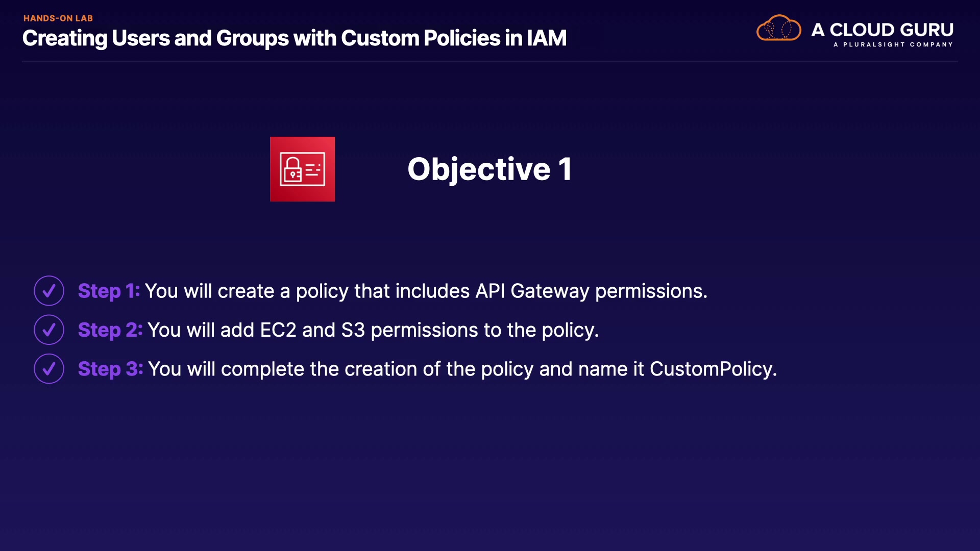The image size is (980, 551).
Task: Click the words API Gateway
Action: [532, 291]
